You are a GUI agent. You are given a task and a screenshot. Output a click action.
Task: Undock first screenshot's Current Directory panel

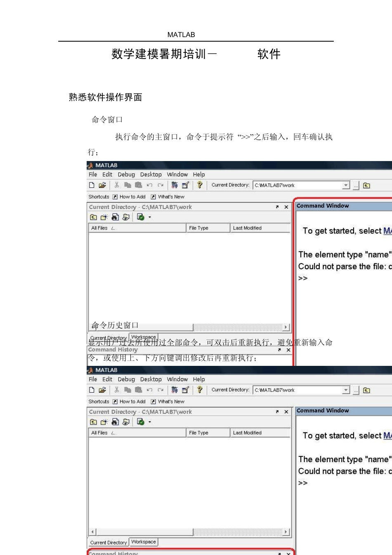277,207
